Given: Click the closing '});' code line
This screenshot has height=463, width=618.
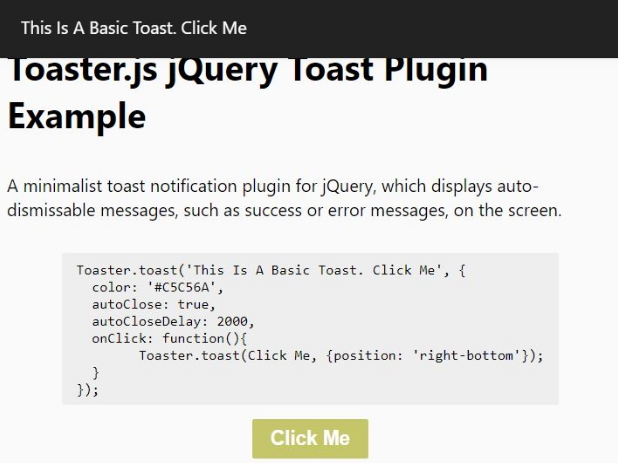Looking at the screenshot, I should [87, 390].
